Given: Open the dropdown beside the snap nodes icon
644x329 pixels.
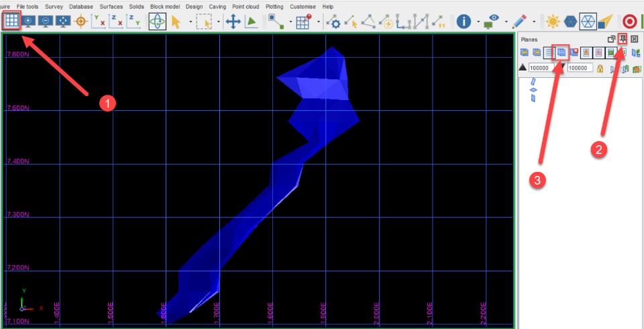Looking at the screenshot, I should [290, 21].
